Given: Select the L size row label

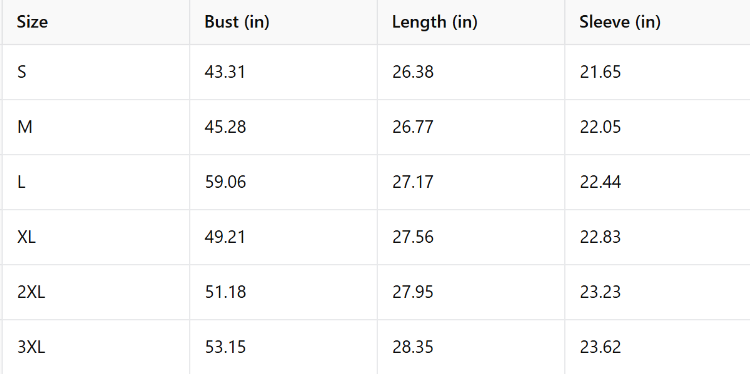Looking at the screenshot, I should [x=21, y=182].
